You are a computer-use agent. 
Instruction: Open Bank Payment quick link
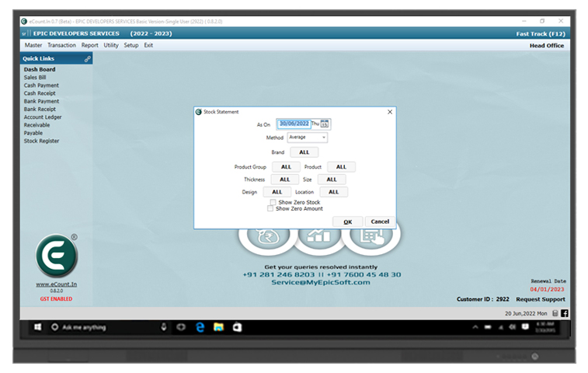[x=41, y=101]
